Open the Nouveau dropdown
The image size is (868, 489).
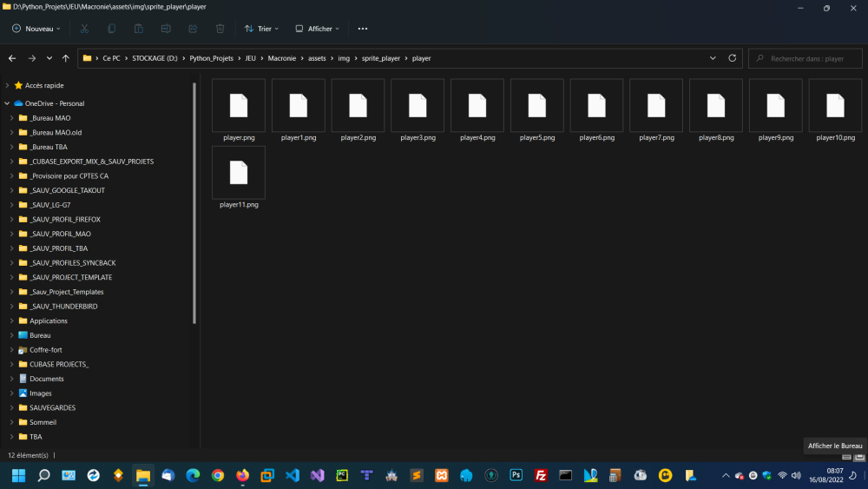coord(36,29)
